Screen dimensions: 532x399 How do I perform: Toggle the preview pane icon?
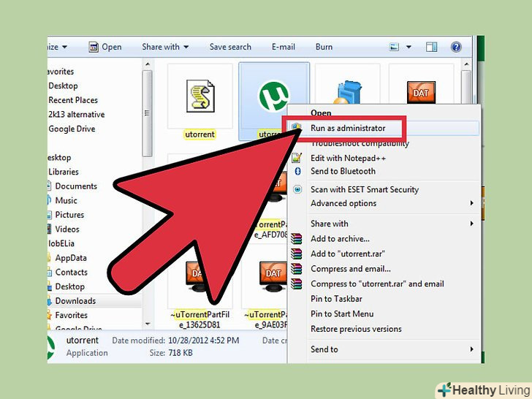click(431, 47)
